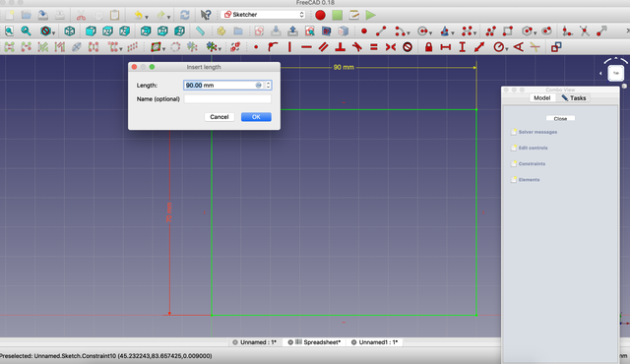The image size is (630, 364).
Task: Click the green execute macro arrow
Action: [370, 15]
